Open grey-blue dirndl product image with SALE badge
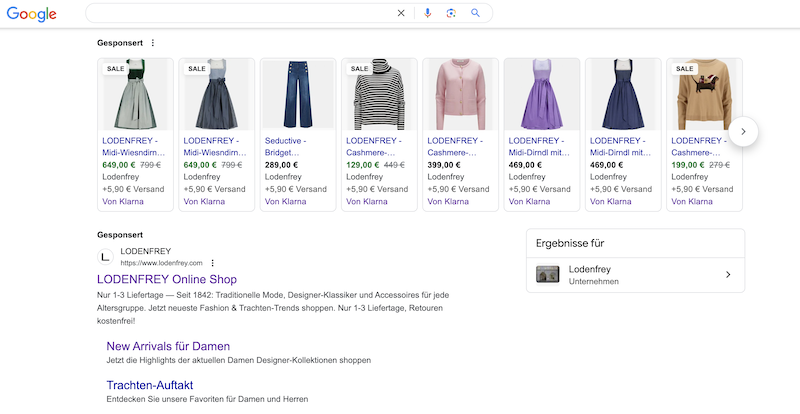The image size is (800, 414). click(x=216, y=94)
